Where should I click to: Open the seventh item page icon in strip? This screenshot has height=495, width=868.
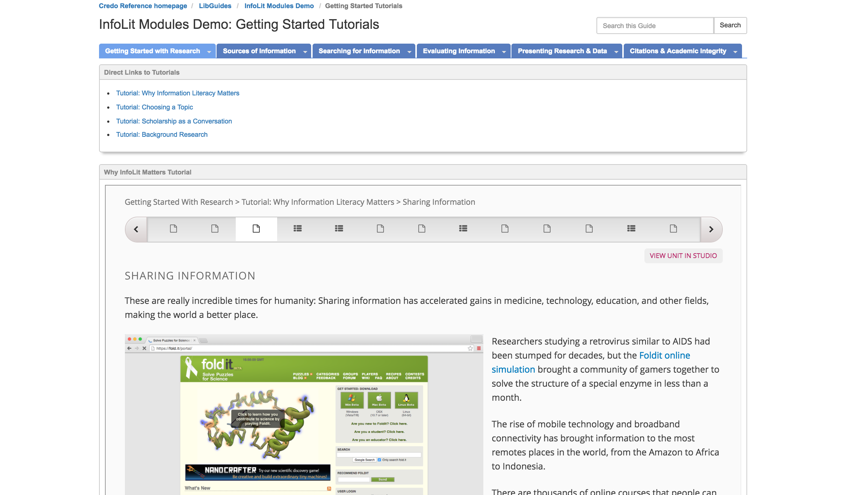[422, 229]
